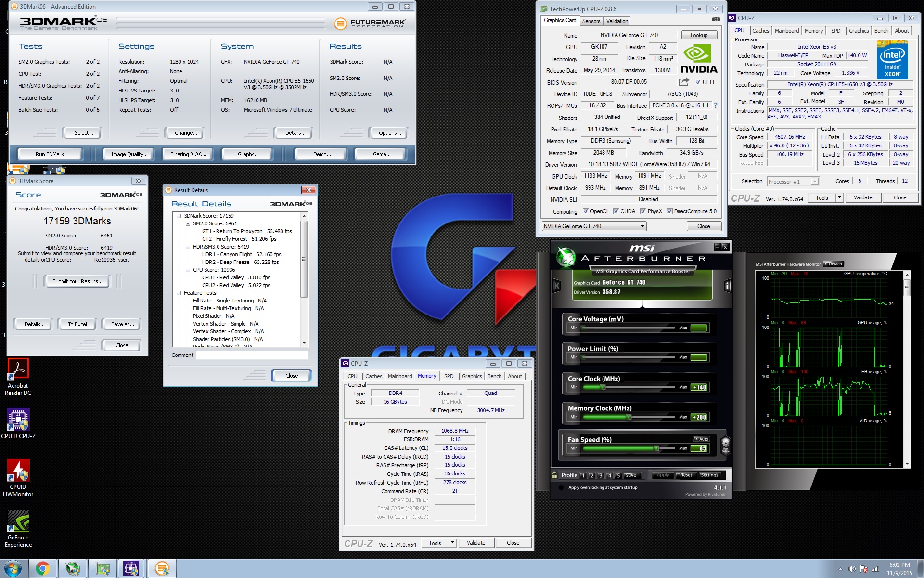Open Kombustor via the K side button
The width and height of the screenshot is (924, 578).
pyautogui.click(x=557, y=286)
